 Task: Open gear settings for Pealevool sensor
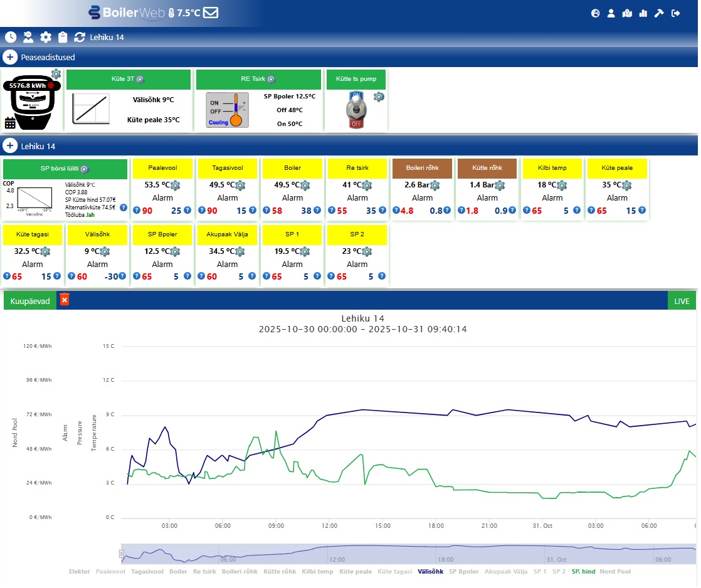coord(176,186)
